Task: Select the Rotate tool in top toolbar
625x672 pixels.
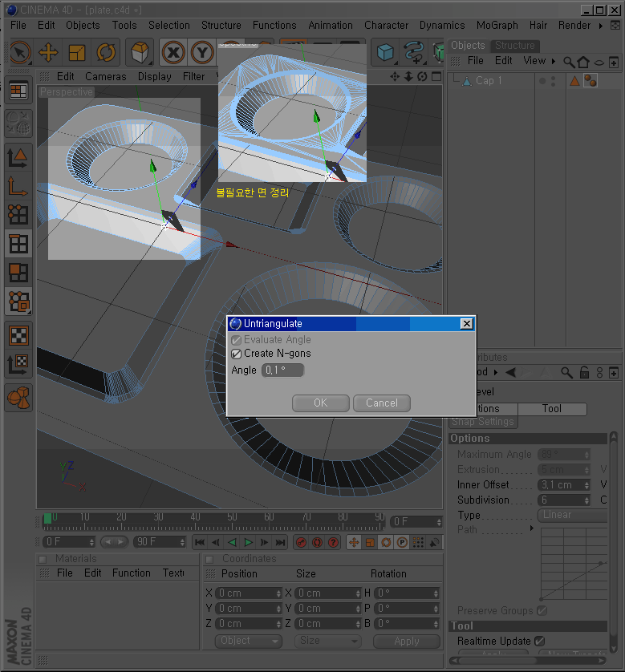Action: point(106,53)
